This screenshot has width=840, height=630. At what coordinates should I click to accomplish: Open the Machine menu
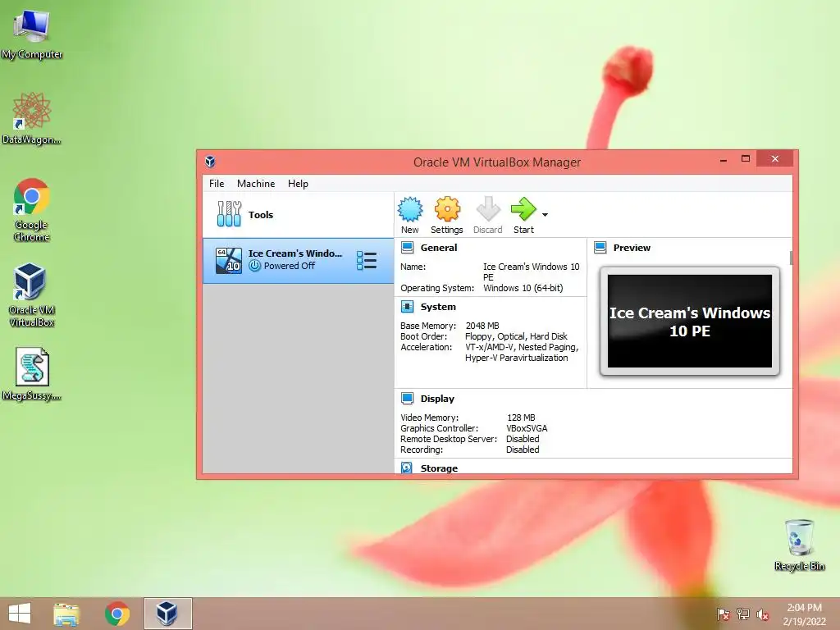click(x=256, y=183)
